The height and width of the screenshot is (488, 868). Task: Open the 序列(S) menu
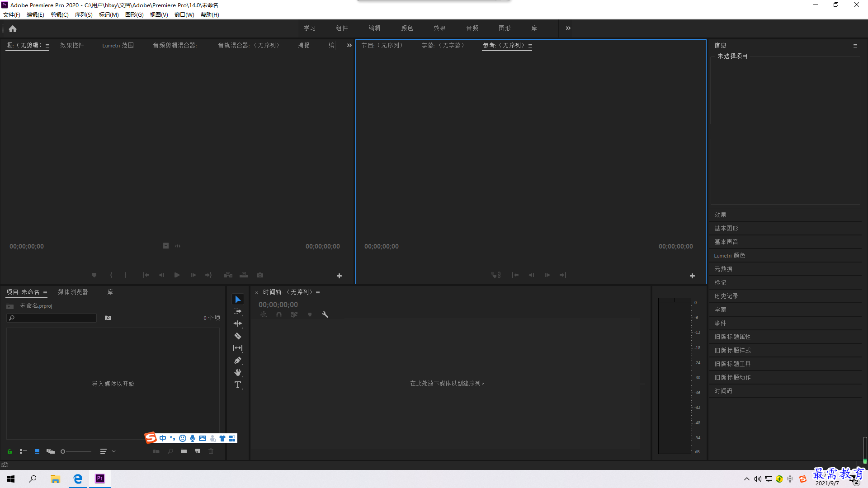click(84, 15)
